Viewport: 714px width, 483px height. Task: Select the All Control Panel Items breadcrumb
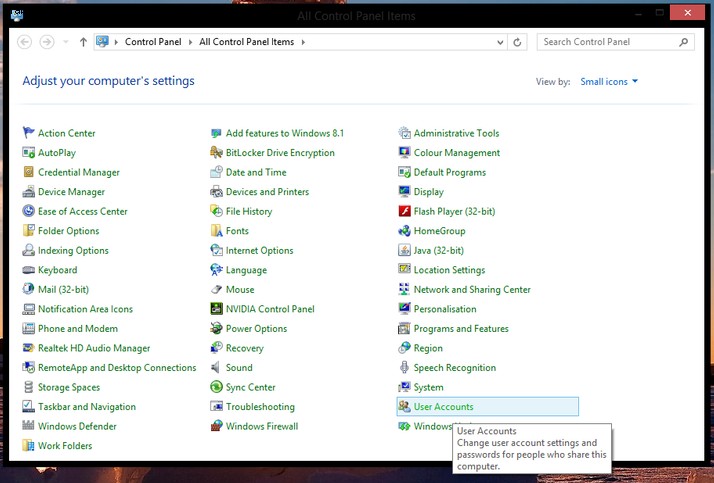(x=247, y=42)
